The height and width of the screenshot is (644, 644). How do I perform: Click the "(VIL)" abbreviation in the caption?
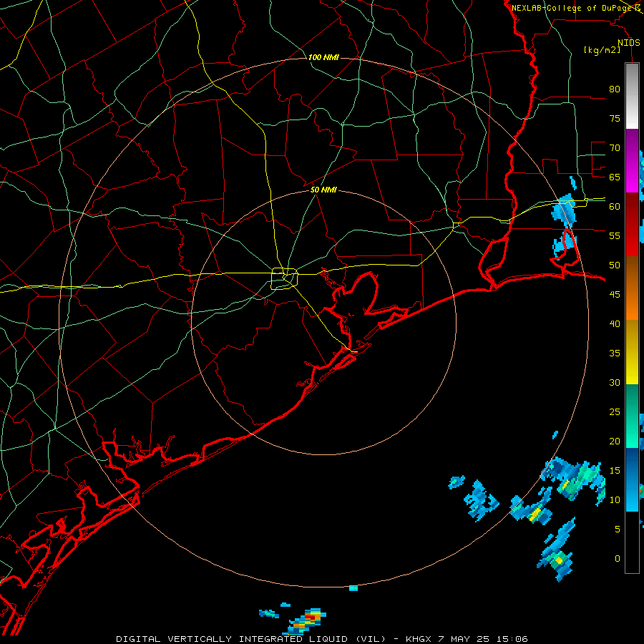click(371, 639)
